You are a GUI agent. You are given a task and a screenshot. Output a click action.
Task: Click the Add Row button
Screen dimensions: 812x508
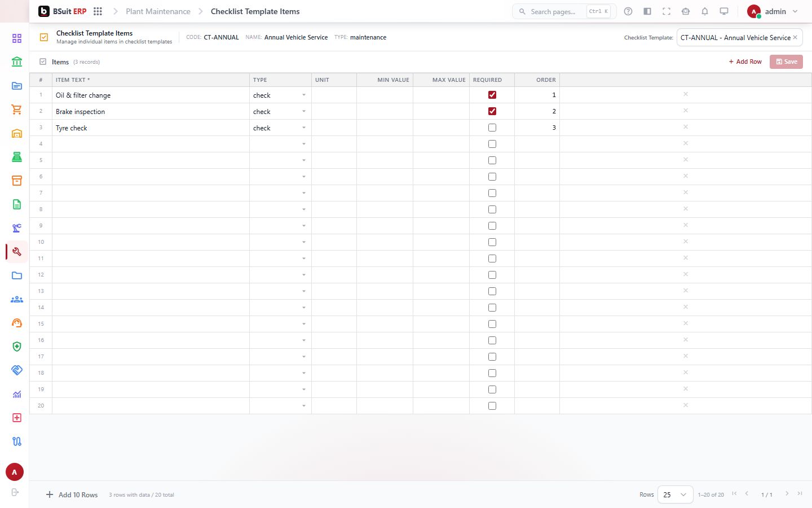click(x=745, y=62)
